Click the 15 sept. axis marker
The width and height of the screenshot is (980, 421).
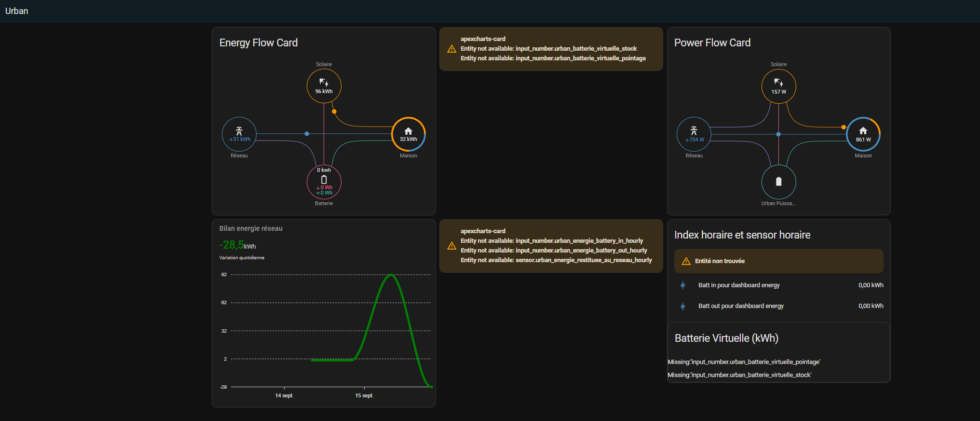[x=364, y=395]
